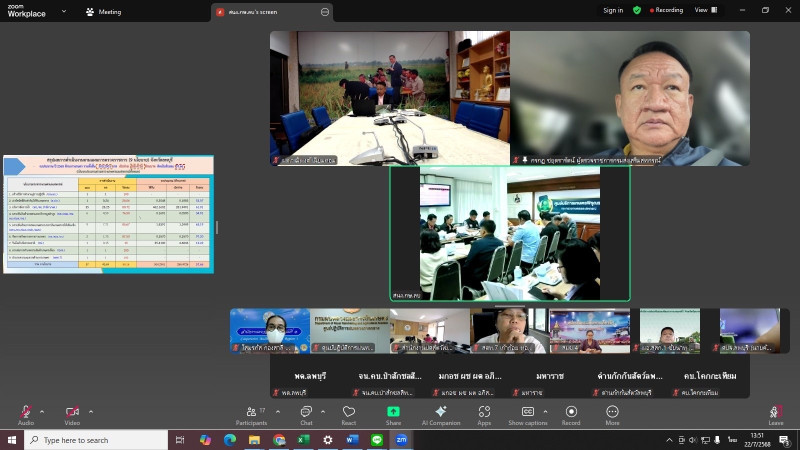Leave the meeting
This screenshot has width=800, height=450.
[775, 412]
